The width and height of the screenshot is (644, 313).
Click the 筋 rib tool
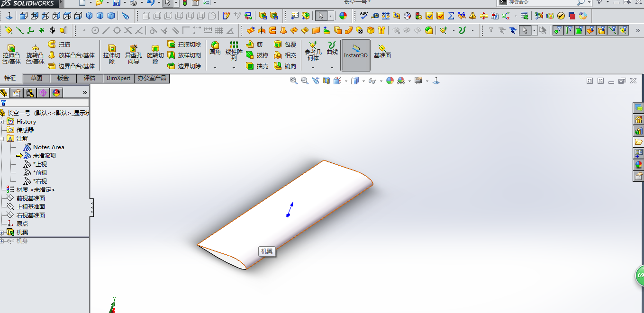[254, 44]
